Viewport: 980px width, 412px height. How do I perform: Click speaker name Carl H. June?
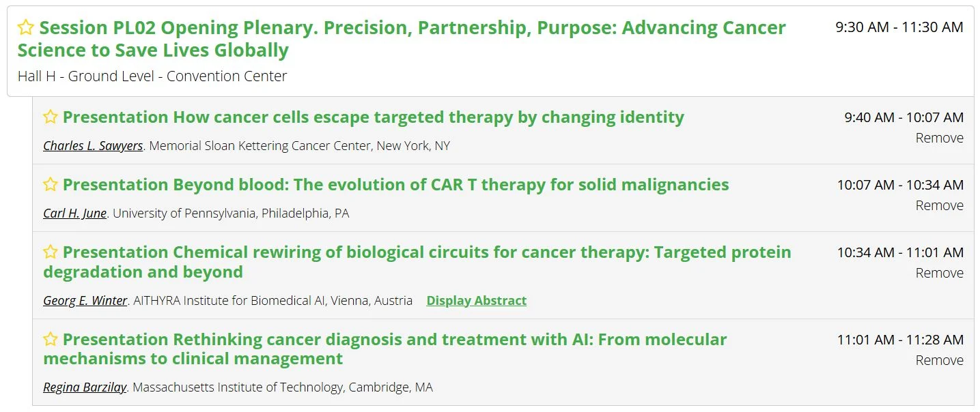point(74,214)
